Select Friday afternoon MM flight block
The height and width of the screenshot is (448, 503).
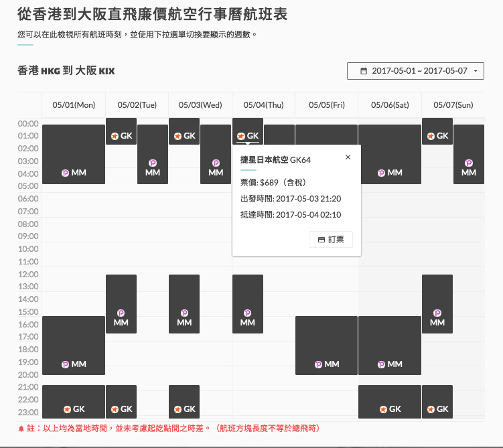click(x=326, y=346)
